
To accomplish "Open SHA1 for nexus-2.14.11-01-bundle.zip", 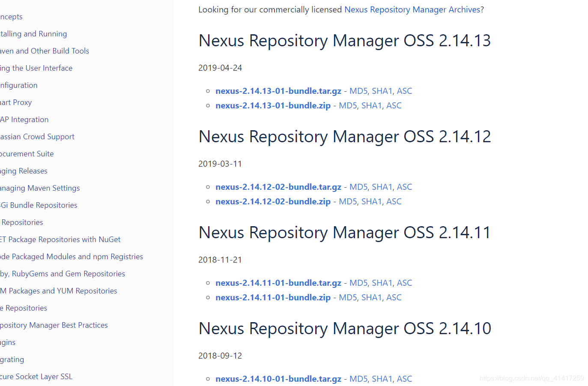I will [372, 297].
